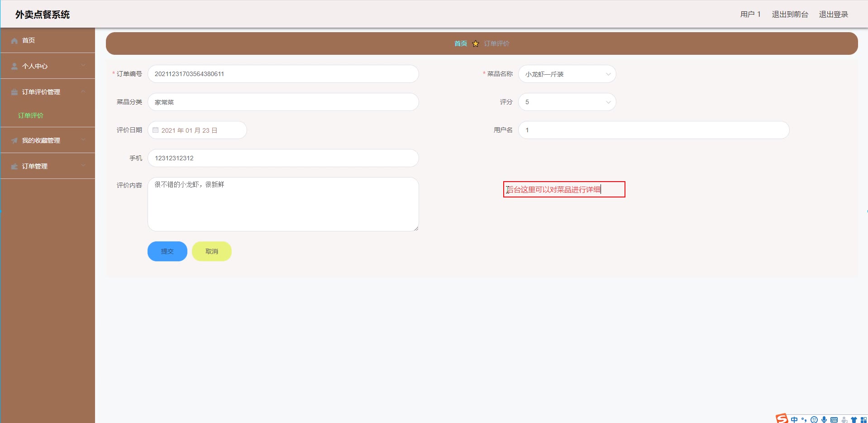Expand the 个人中心 sidebar menu

(48, 66)
